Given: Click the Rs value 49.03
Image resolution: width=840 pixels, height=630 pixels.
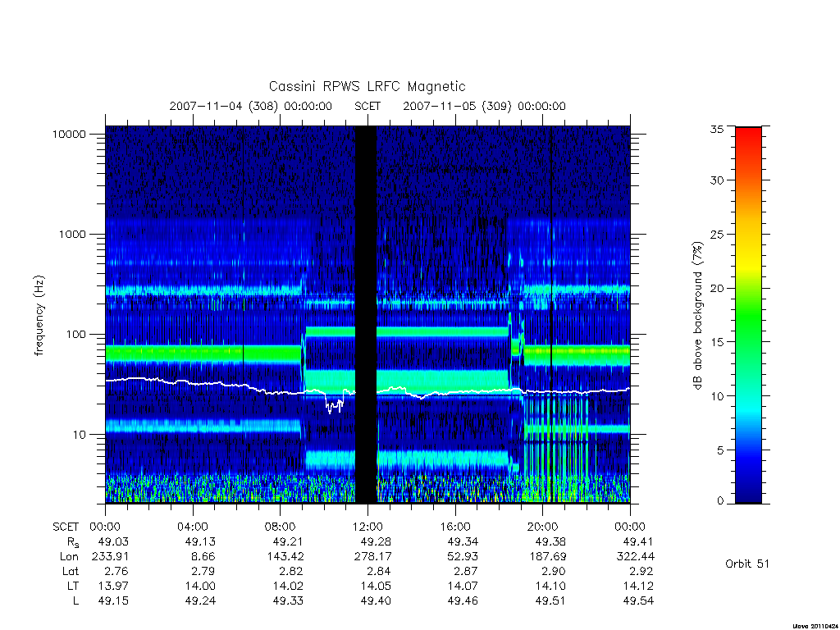Looking at the screenshot, I should (113, 542).
